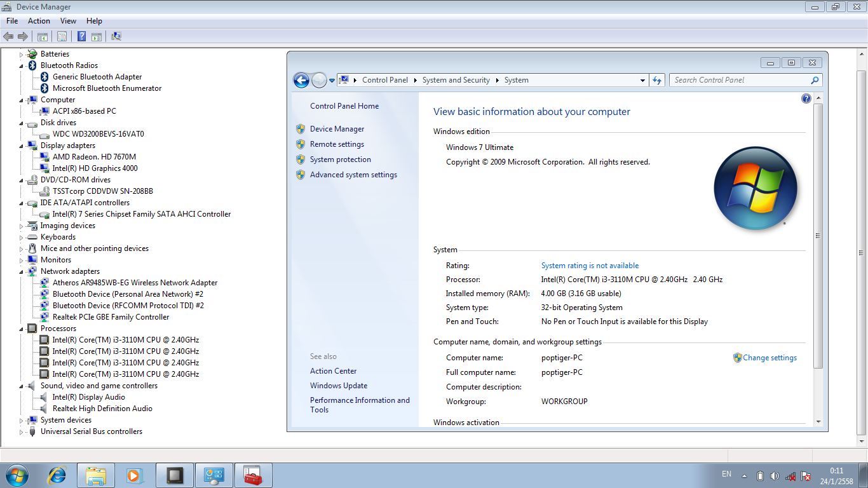Click the System and Security breadcrumb
This screenshot has width=868, height=488.
click(x=456, y=80)
